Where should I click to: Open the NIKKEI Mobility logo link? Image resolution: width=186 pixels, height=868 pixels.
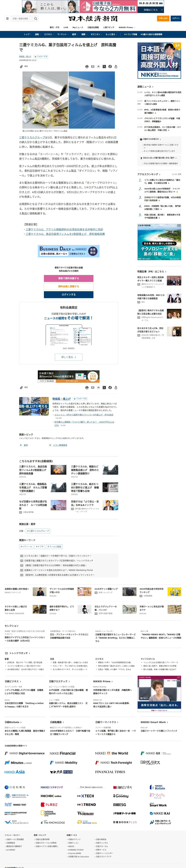64,763
